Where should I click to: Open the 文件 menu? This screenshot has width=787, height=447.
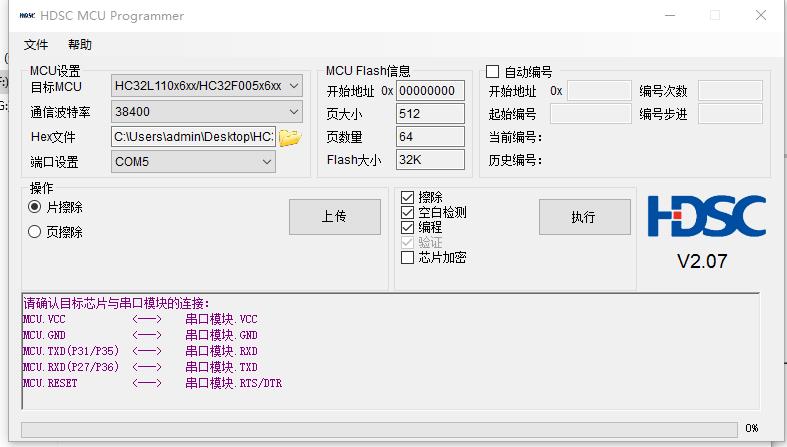[36, 45]
